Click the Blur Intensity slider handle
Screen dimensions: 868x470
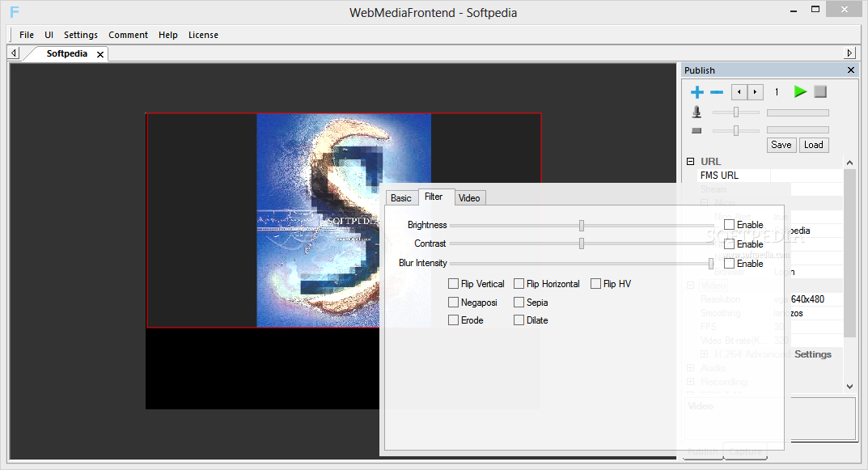point(711,264)
